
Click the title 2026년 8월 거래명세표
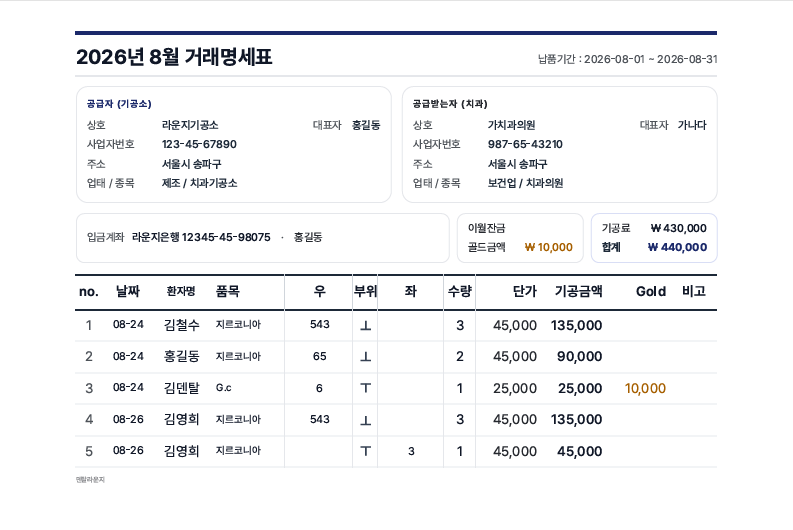coord(174,57)
